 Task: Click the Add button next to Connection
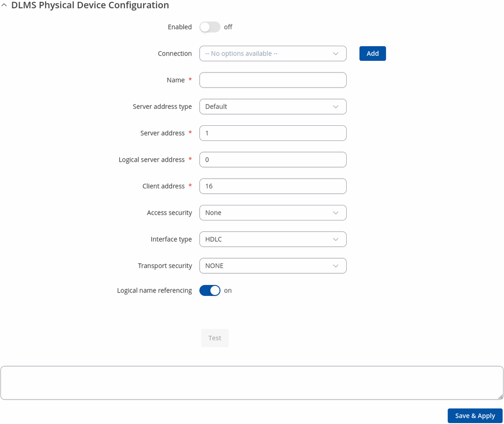click(x=372, y=53)
